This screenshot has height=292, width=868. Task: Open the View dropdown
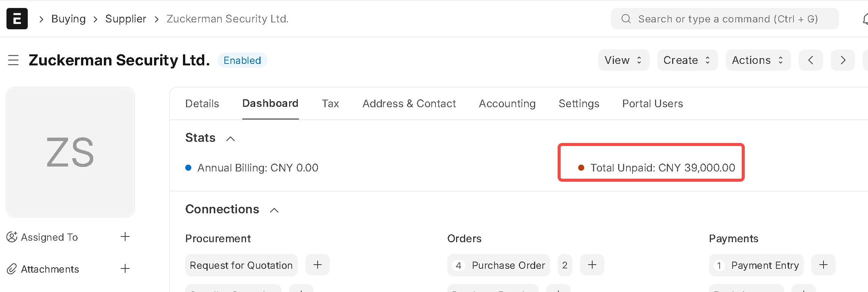coord(624,60)
